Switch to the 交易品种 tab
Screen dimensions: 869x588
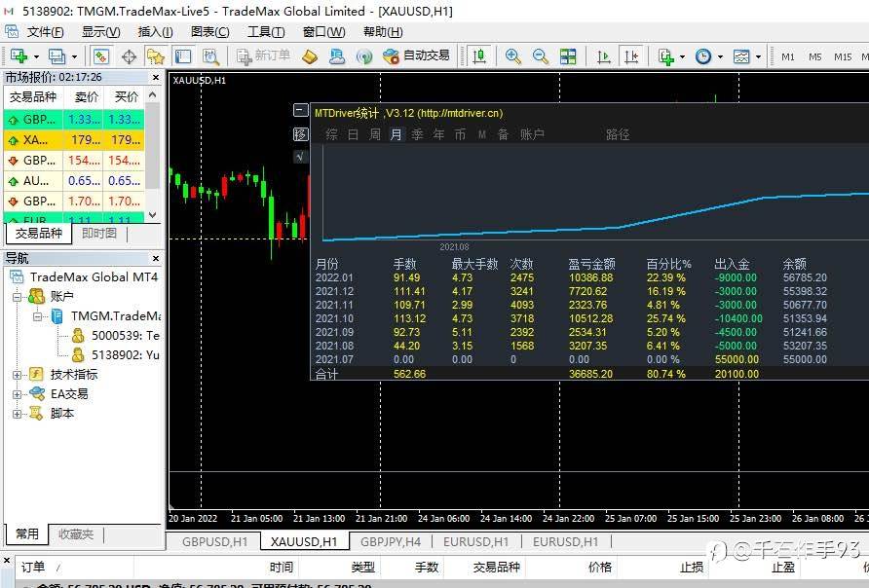click(x=39, y=234)
